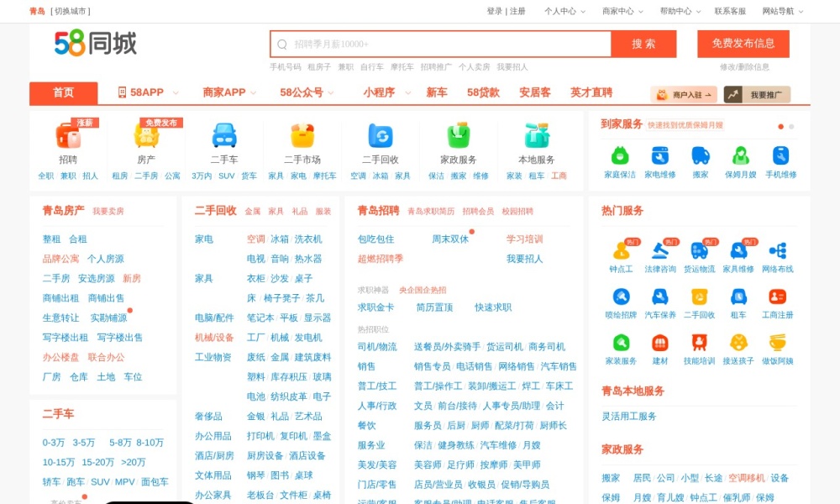Open the 货运物流 icon
Viewport: 840px width, 504px height.
coord(699,250)
